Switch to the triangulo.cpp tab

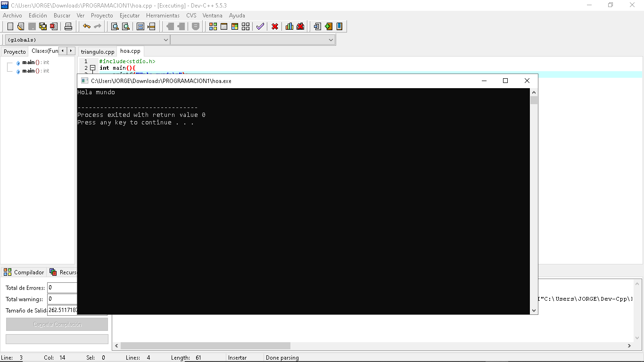pos(97,51)
